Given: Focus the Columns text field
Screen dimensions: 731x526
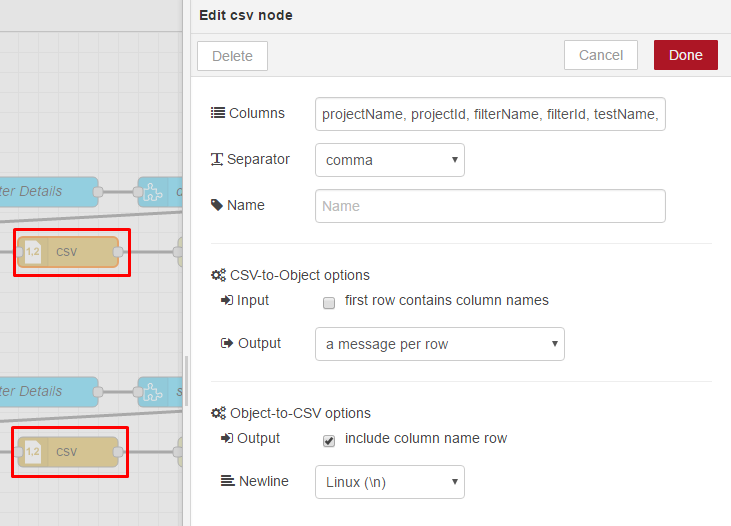Looking at the screenshot, I should (490, 114).
